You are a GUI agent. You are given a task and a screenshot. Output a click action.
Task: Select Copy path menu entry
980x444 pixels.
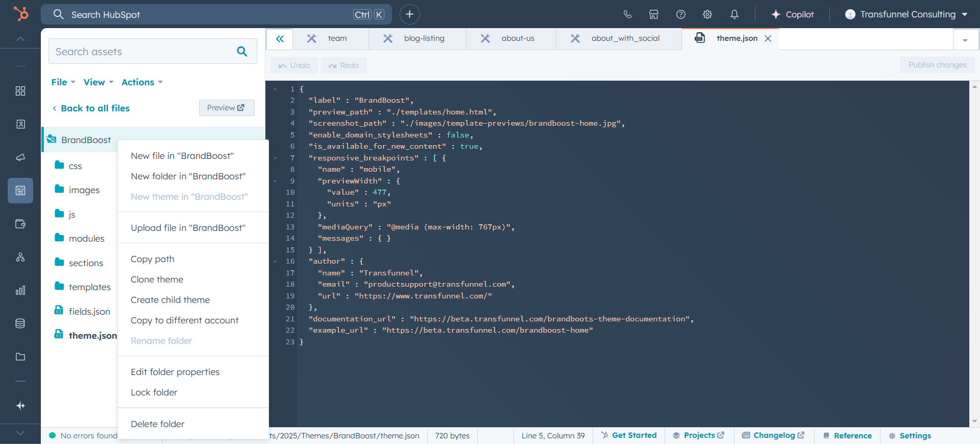click(x=193, y=259)
